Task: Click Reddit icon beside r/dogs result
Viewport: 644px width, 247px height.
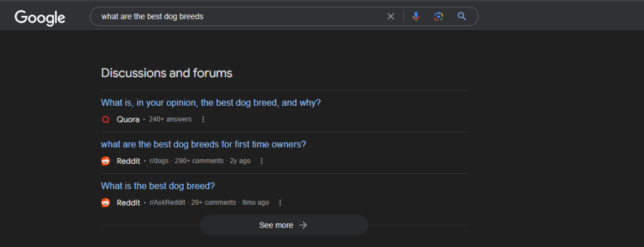Action: [x=106, y=161]
